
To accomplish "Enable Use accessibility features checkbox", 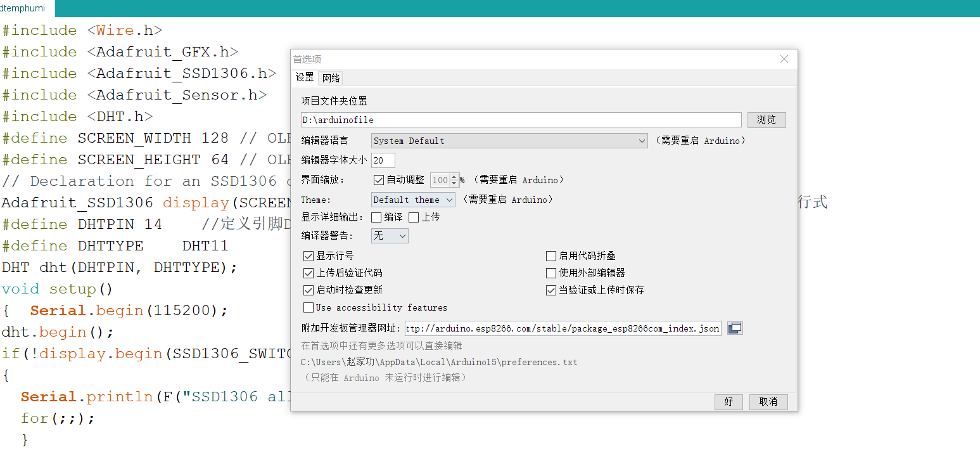I will click(309, 307).
